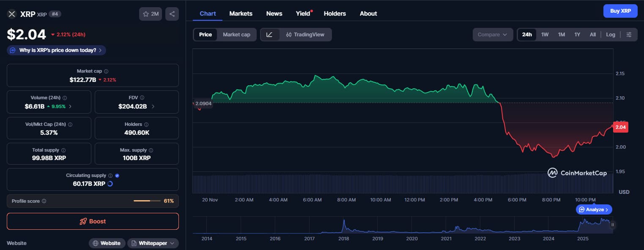The height and width of the screenshot is (250, 644).
Task: Select the 1W time range
Action: (x=545, y=35)
